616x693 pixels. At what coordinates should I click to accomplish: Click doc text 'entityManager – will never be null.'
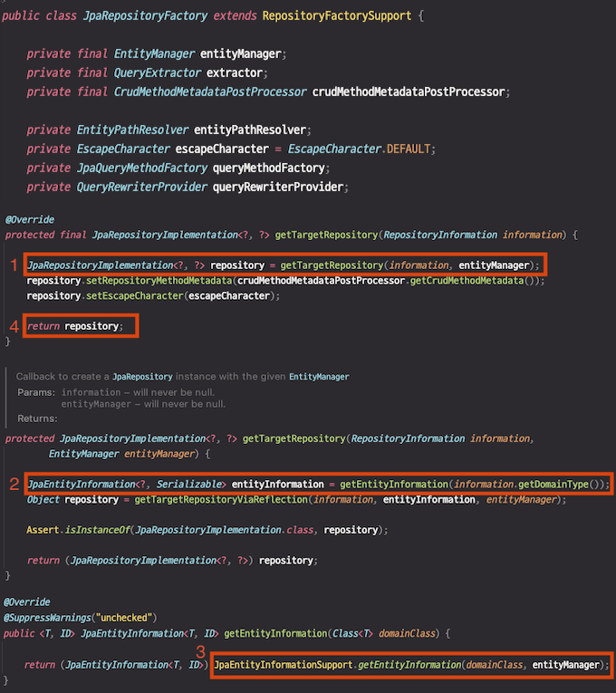143,404
